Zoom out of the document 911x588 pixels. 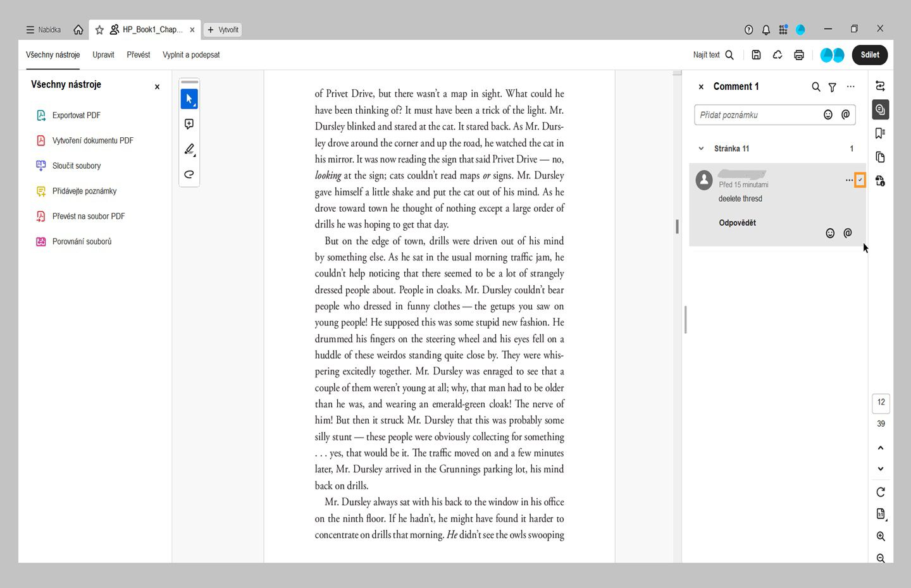click(881, 558)
